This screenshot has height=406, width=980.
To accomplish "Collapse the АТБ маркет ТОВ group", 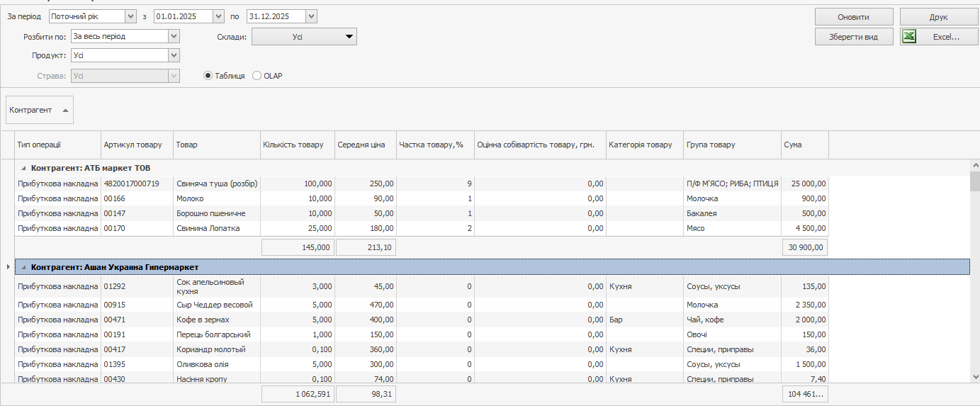I will [x=23, y=168].
